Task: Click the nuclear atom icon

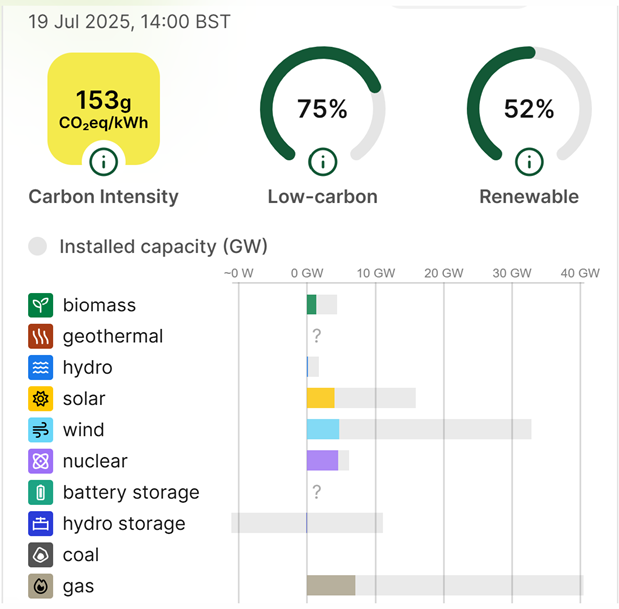Action: tap(40, 461)
